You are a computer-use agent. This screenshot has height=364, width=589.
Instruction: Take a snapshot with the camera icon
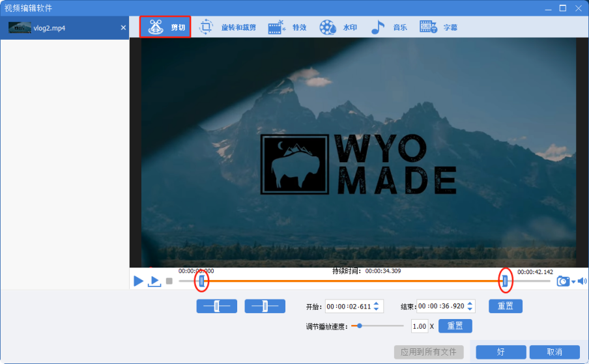point(563,281)
